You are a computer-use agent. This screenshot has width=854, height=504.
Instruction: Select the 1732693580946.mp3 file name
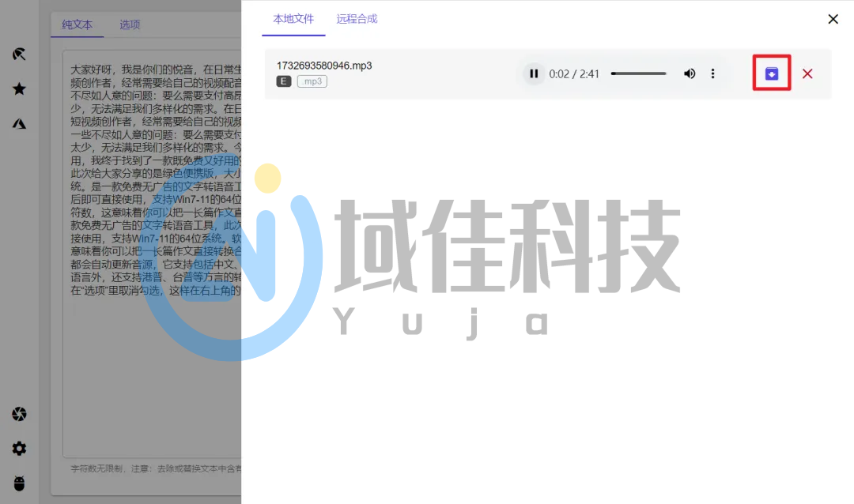(x=324, y=66)
